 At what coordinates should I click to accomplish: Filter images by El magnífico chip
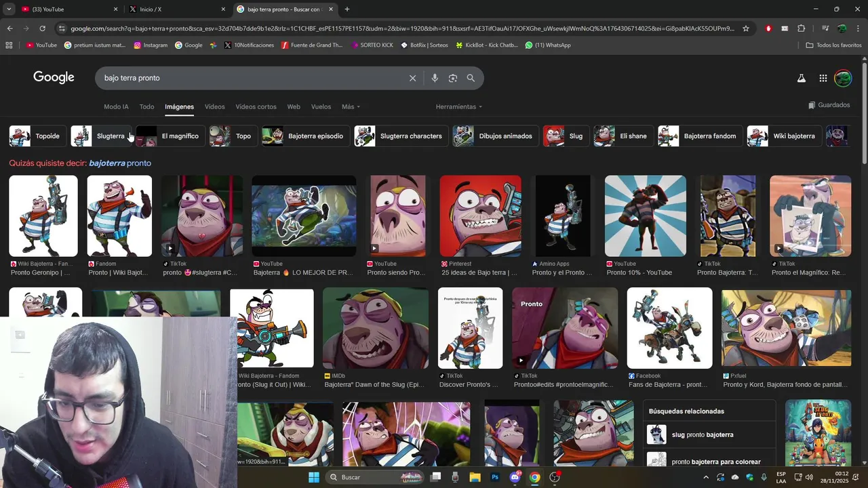point(170,136)
